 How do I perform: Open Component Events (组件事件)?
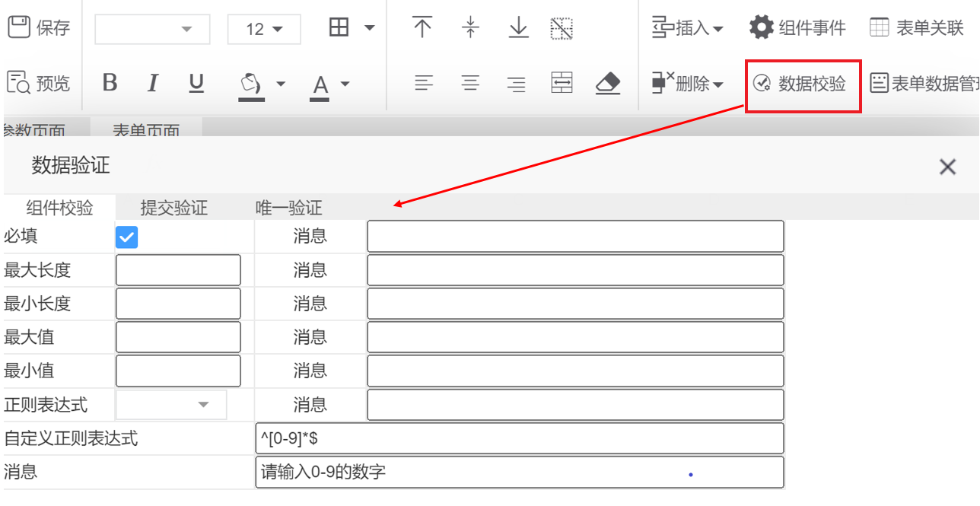pos(797,28)
